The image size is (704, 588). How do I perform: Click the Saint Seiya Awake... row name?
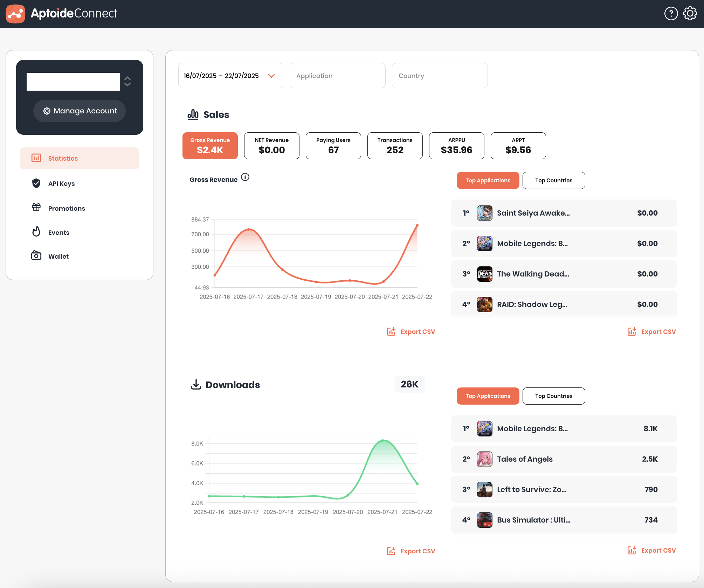pyautogui.click(x=533, y=213)
